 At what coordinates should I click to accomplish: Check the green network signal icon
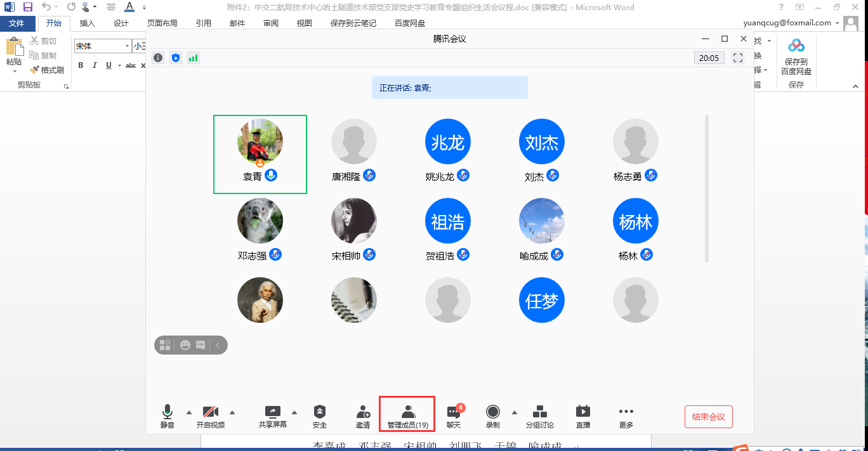click(193, 58)
